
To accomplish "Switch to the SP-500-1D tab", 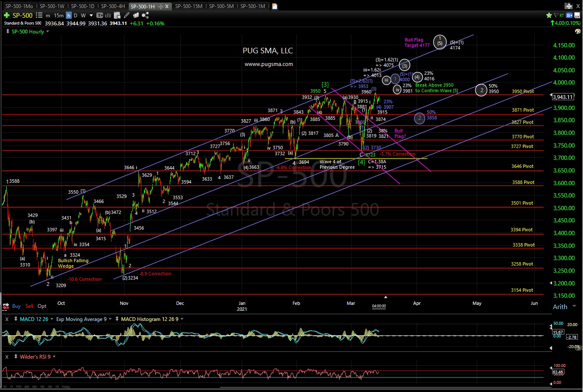I will 83,6.
